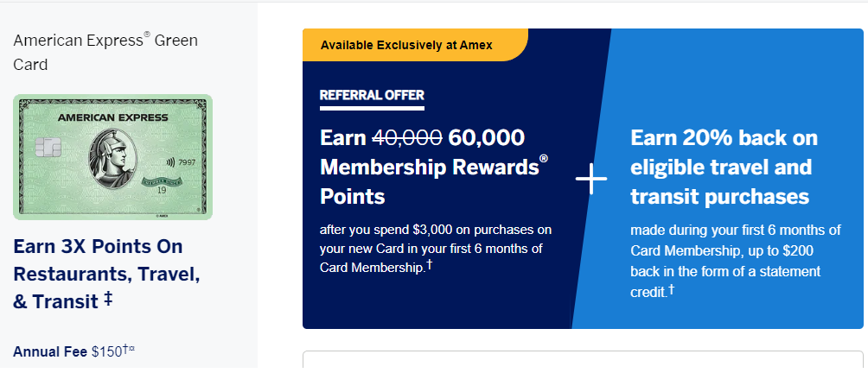Viewport: 868px width, 373px height.
Task: Click the AMERICAN EXPRESS text on the card
Action: click(112, 117)
